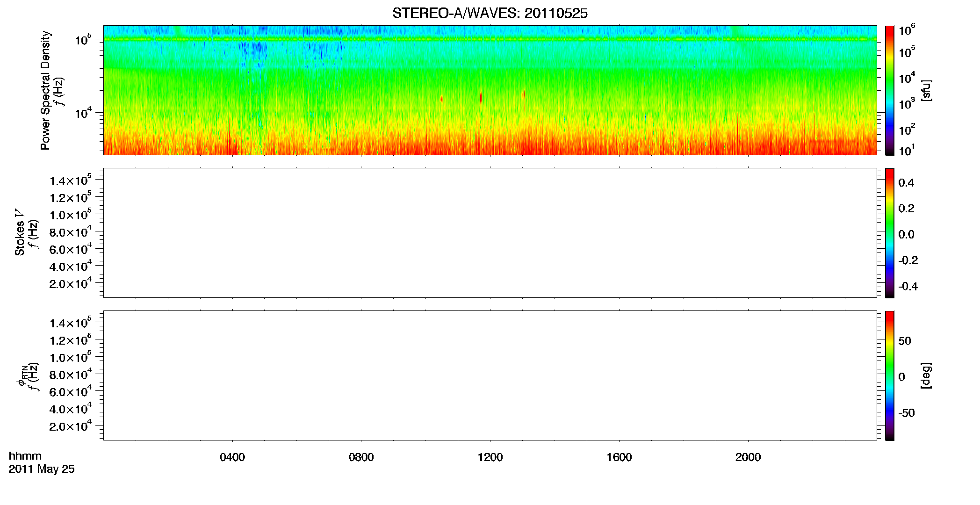Click the STEREO-A/WAVES: 20110525 plot title
980x505 pixels.
click(490, 14)
